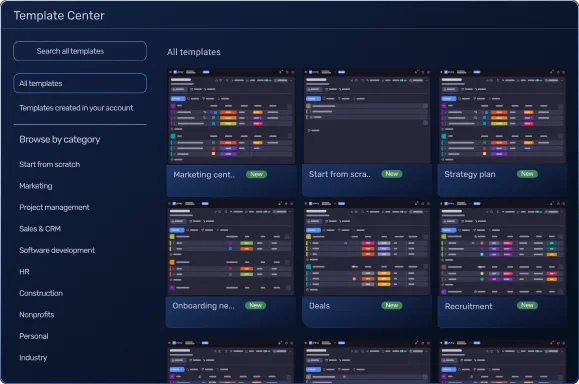The width and height of the screenshot is (579, 384).
Task: Select the Personal category
Action: click(x=34, y=336)
